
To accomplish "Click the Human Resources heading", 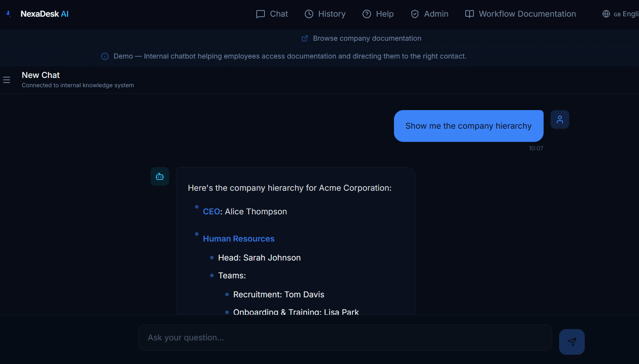I will 238,239.
